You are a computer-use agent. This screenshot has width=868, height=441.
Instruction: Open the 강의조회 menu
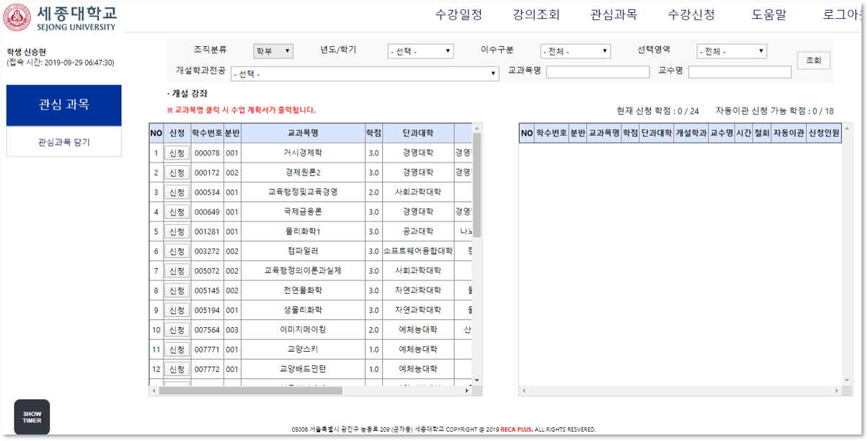click(536, 14)
